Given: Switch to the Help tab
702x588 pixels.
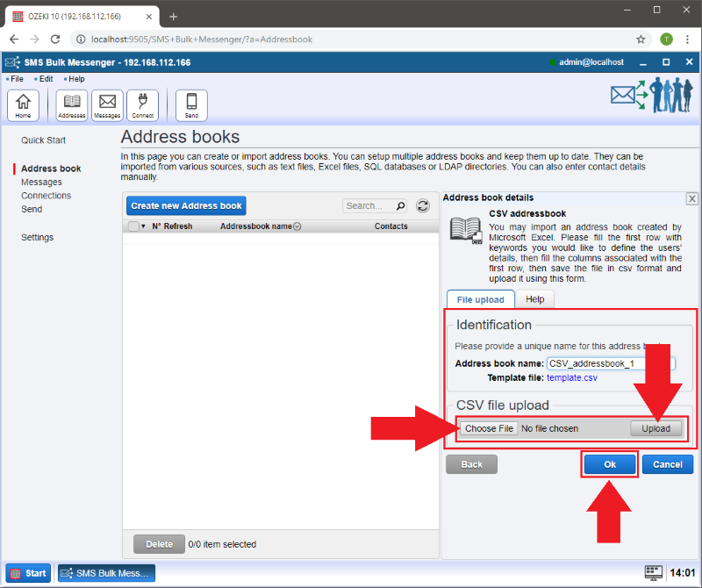Looking at the screenshot, I should coord(534,299).
